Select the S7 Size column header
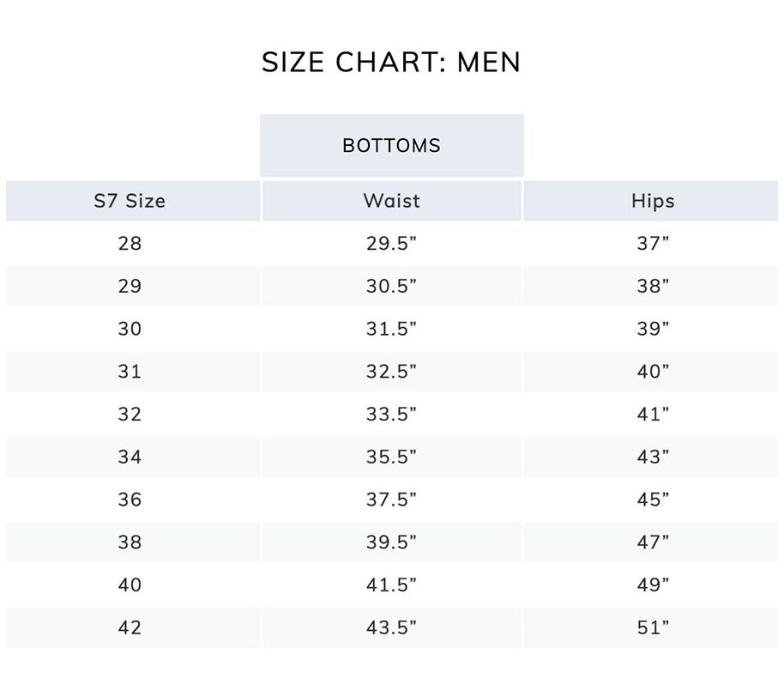 [x=130, y=202]
